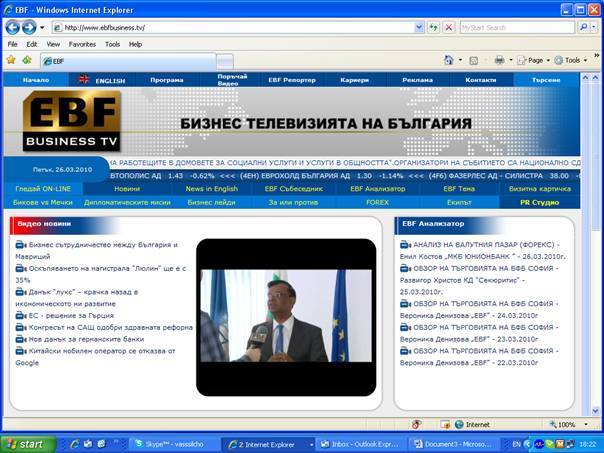Open the View menu
Viewport: 604px width, 453px height.
[x=53, y=44]
